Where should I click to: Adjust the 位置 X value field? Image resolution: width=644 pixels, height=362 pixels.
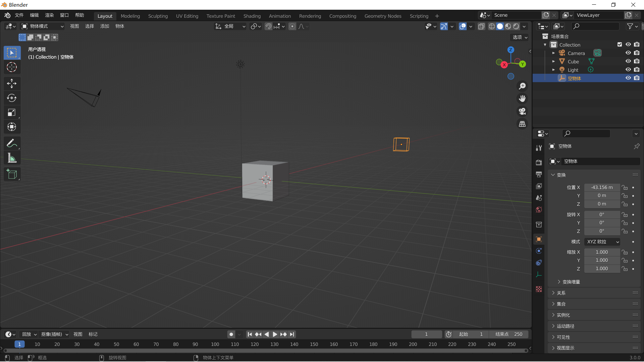(x=602, y=187)
